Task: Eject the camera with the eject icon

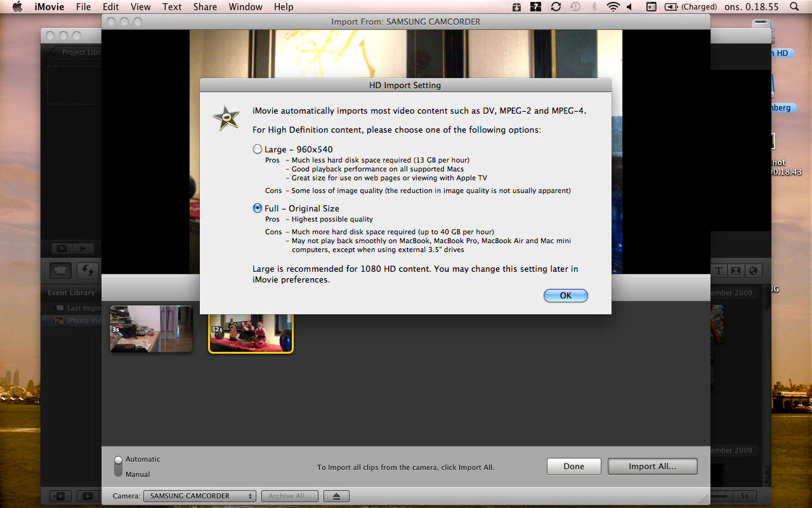Action: (x=337, y=496)
